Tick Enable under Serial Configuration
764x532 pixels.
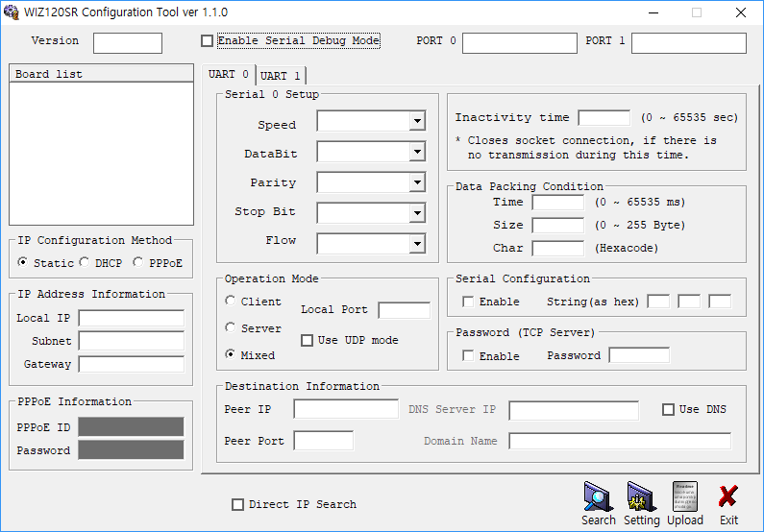tap(468, 302)
